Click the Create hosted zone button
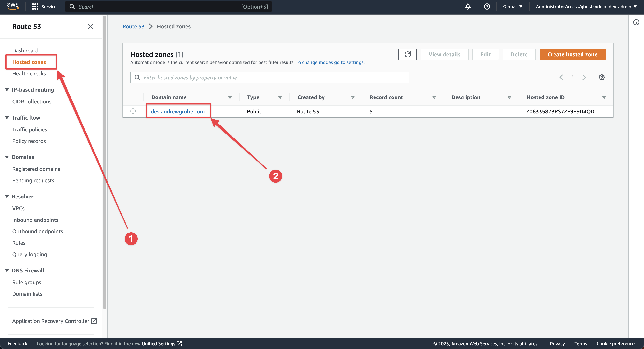The width and height of the screenshot is (644, 349). pyautogui.click(x=572, y=54)
